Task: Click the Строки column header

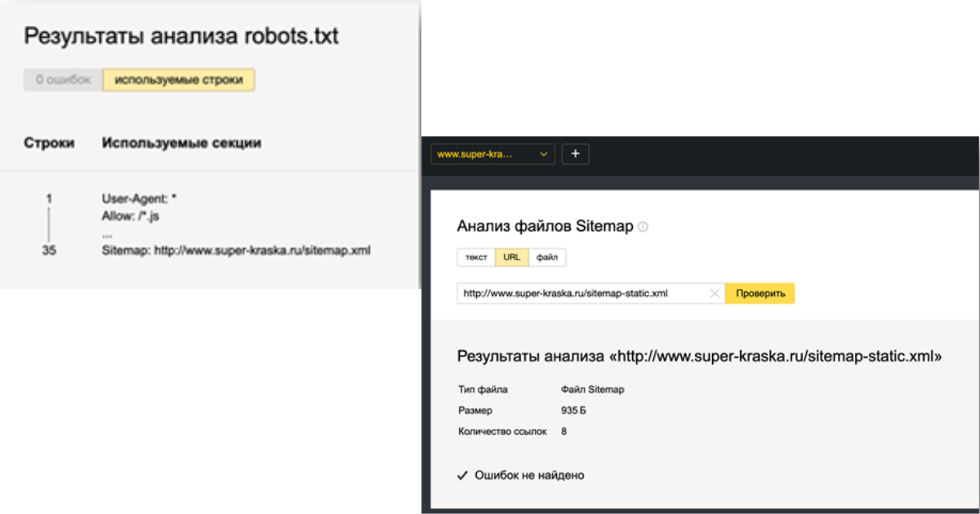Action: [x=49, y=143]
